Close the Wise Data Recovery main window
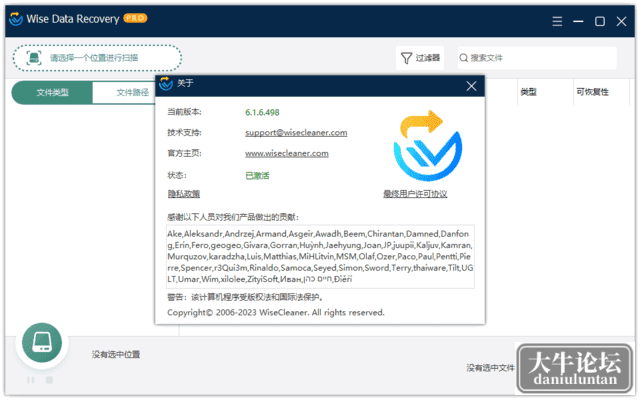 [x=621, y=21]
